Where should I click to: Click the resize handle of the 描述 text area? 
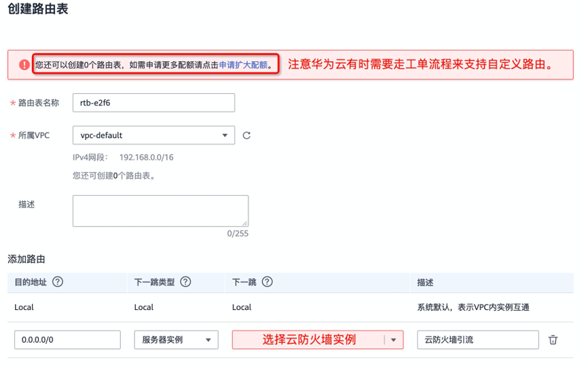coord(244,222)
